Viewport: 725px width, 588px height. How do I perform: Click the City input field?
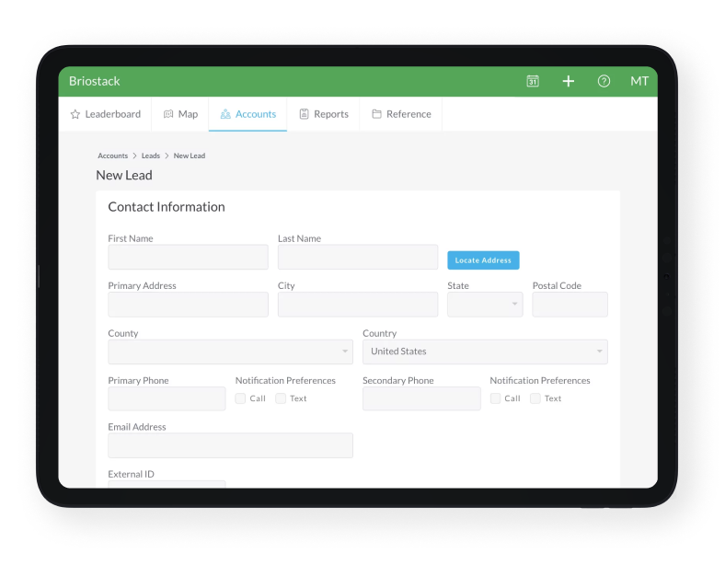tap(358, 305)
